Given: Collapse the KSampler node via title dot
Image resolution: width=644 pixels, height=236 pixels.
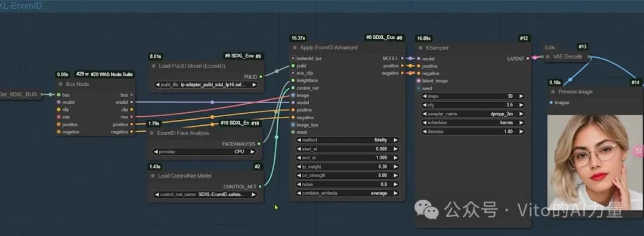Looking at the screenshot, I should coord(421,48).
